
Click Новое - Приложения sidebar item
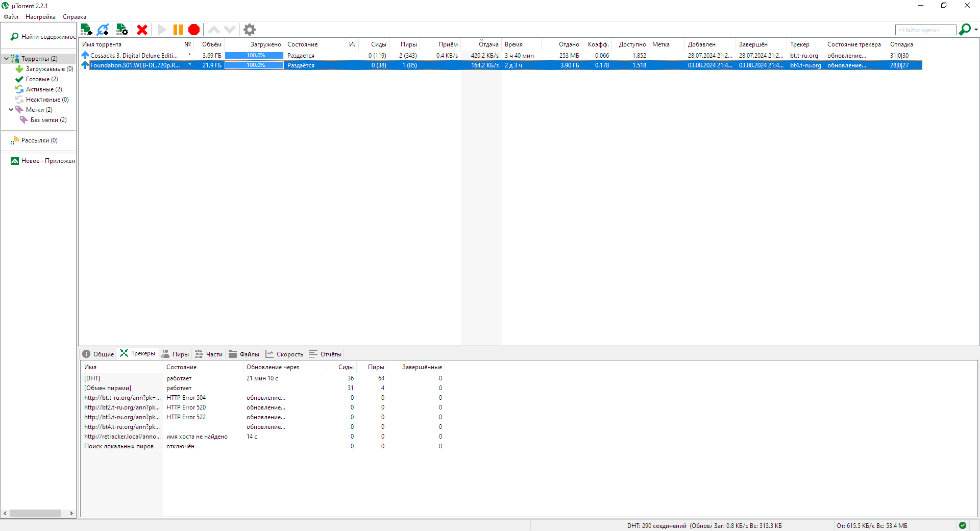(x=43, y=161)
